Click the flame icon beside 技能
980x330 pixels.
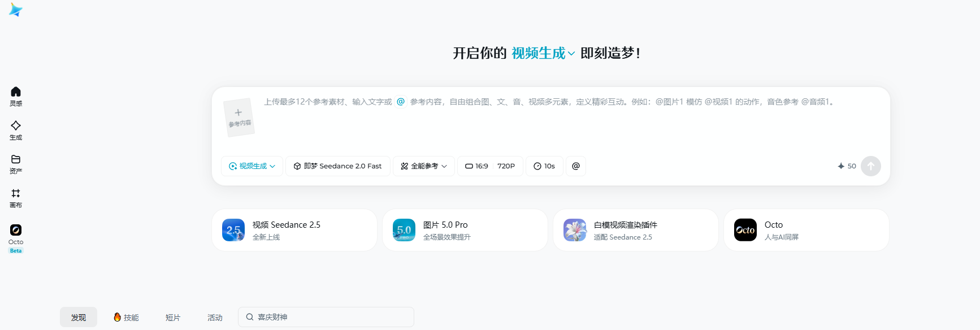(x=117, y=317)
